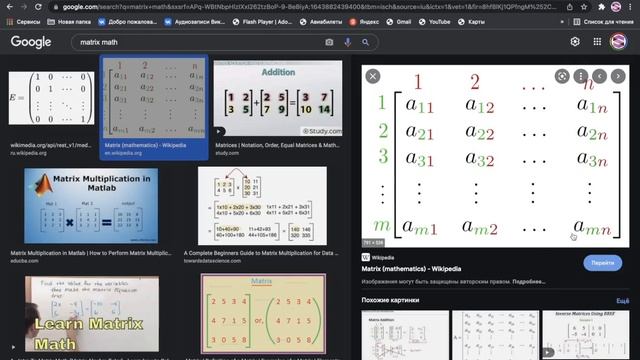Open the Сервисы apps bookmark
The image size is (640, 360).
[x=23, y=22]
